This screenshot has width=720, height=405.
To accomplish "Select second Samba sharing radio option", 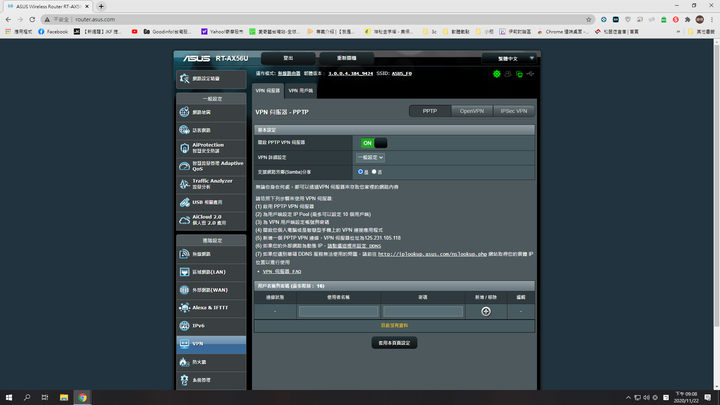I will [x=374, y=172].
